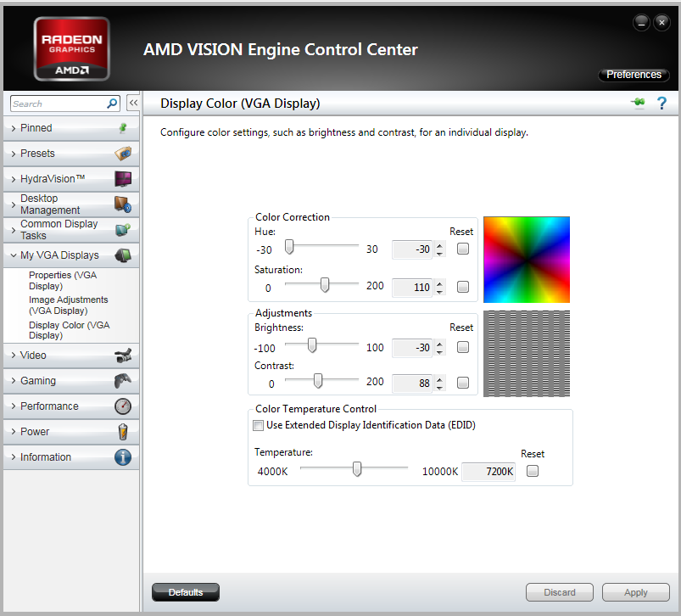
Task: Collapse sidebar with double-chevron button
Action: [x=133, y=103]
